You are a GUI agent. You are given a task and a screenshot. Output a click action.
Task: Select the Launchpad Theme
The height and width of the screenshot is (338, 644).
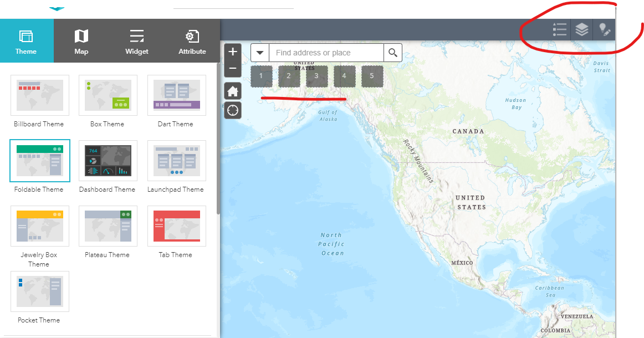(176, 161)
